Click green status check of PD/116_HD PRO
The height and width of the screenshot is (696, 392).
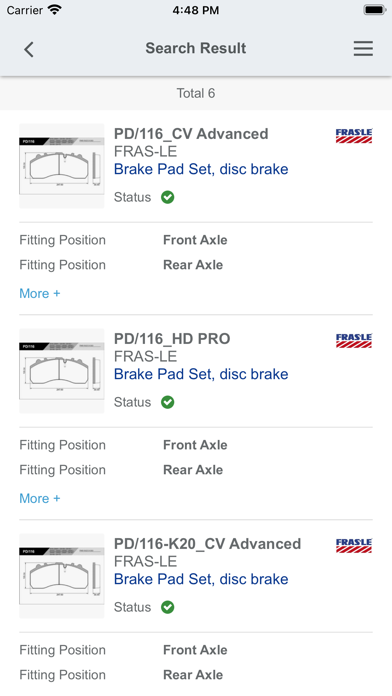pos(167,402)
